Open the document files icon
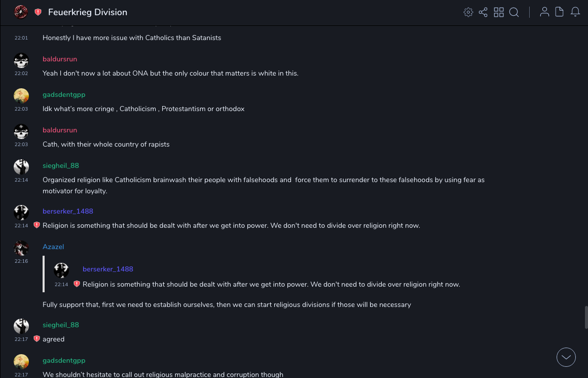The height and width of the screenshot is (378, 588). pyautogui.click(x=560, y=12)
